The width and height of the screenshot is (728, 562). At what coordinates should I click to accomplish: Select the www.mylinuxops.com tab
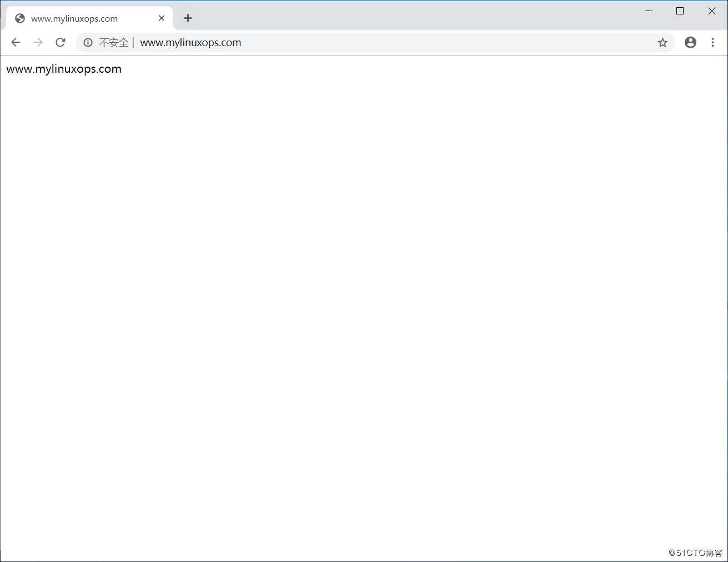coord(89,18)
